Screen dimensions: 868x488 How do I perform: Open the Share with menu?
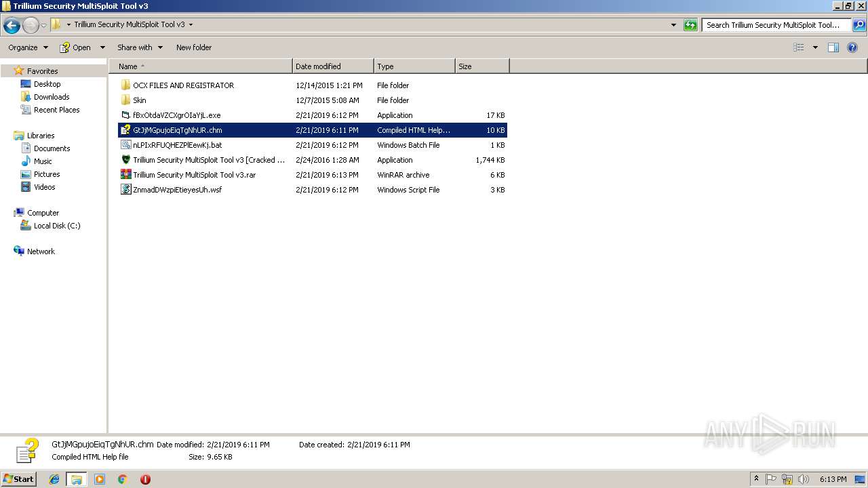(140, 47)
